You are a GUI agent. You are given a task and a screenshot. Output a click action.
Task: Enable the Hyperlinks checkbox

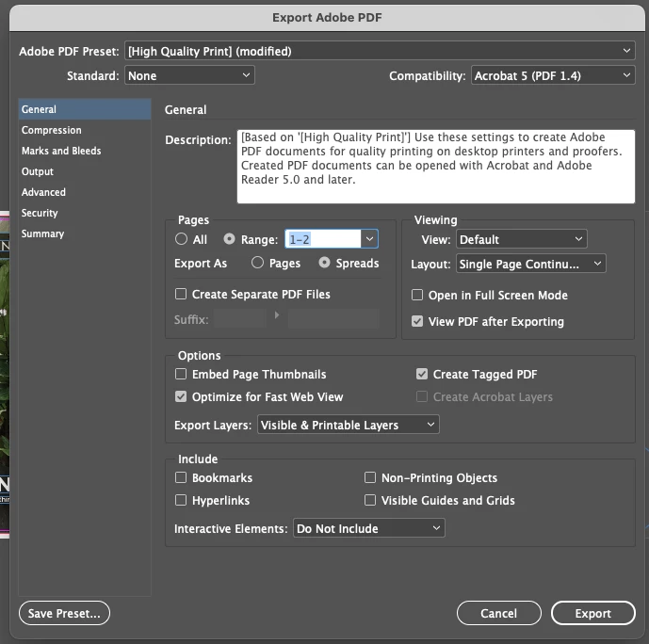point(181,500)
